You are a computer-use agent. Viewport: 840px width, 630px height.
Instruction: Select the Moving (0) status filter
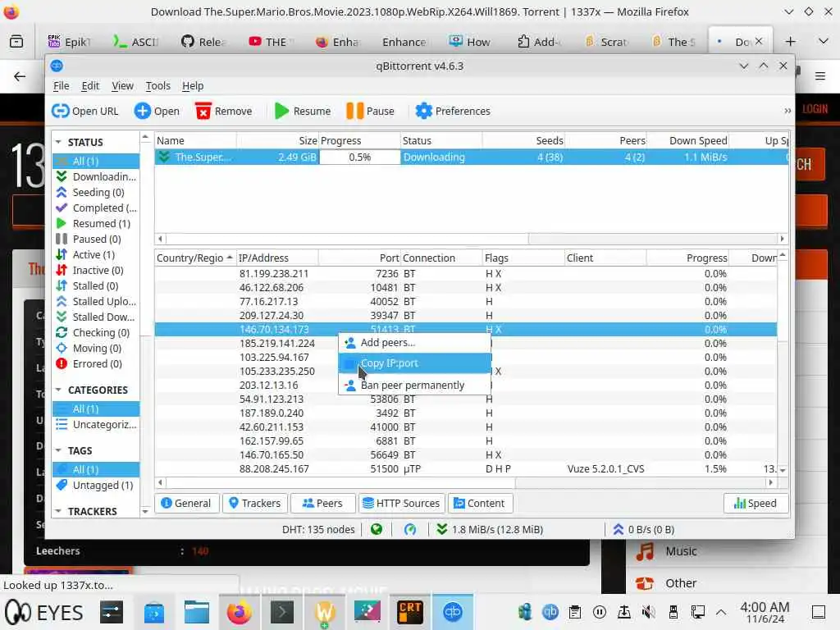[96, 348]
